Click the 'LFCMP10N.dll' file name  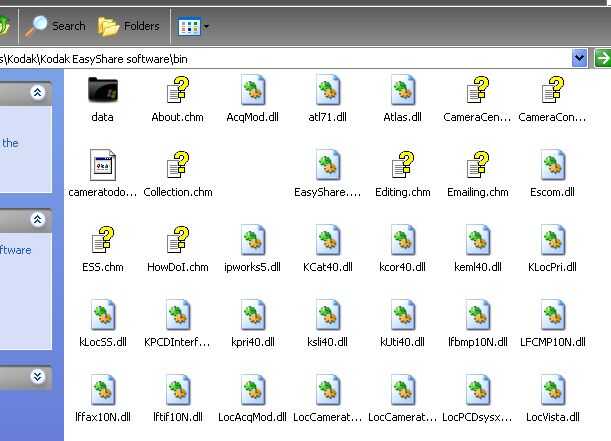click(x=553, y=342)
